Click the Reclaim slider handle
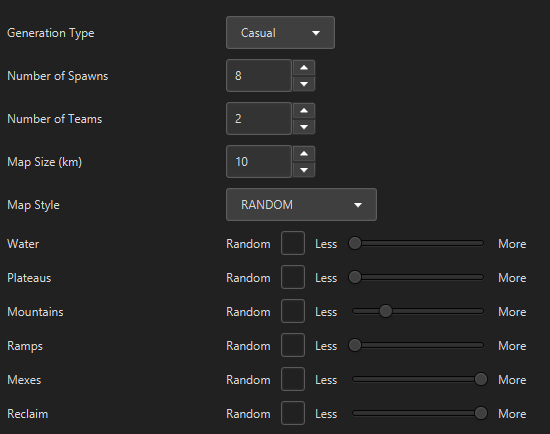Viewport: 550px width, 434px height. [x=481, y=413]
